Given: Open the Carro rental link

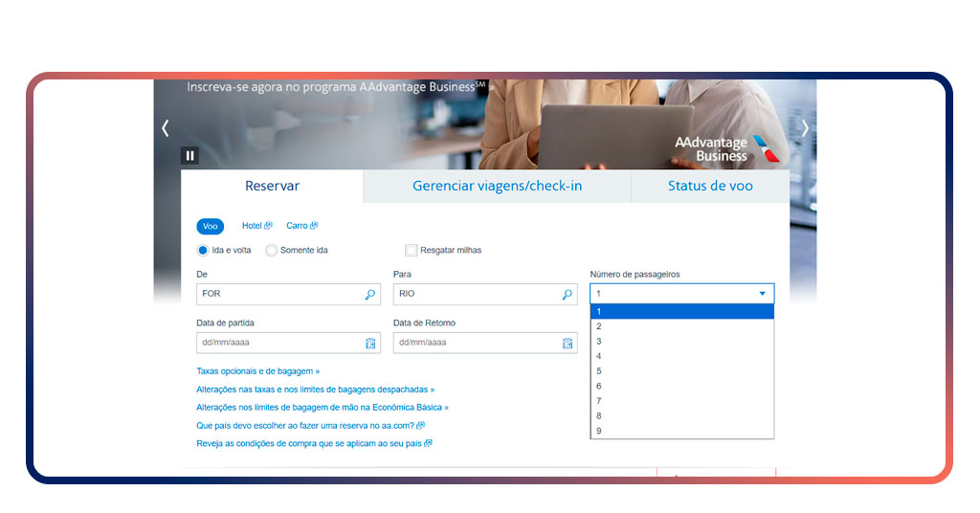Looking at the screenshot, I should (301, 226).
